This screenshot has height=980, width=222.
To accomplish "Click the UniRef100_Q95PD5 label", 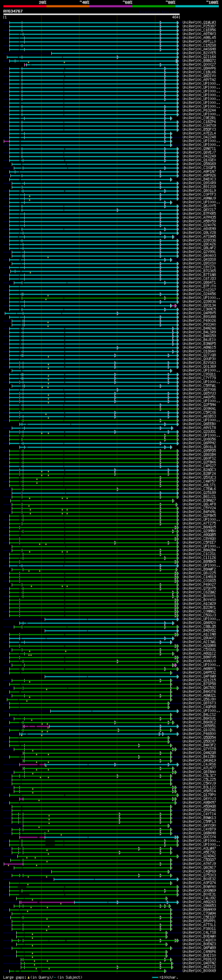I will [x=199, y=451].
